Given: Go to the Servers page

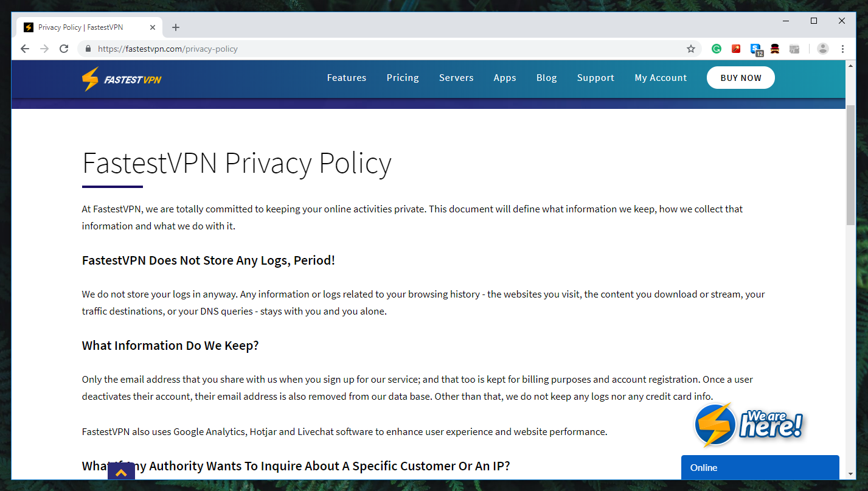Looking at the screenshot, I should [x=456, y=78].
